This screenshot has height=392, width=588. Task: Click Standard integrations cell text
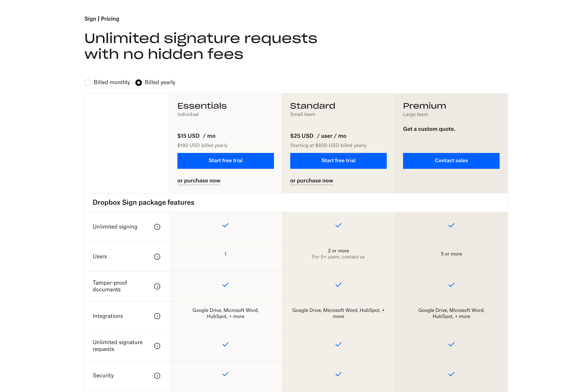(339, 313)
